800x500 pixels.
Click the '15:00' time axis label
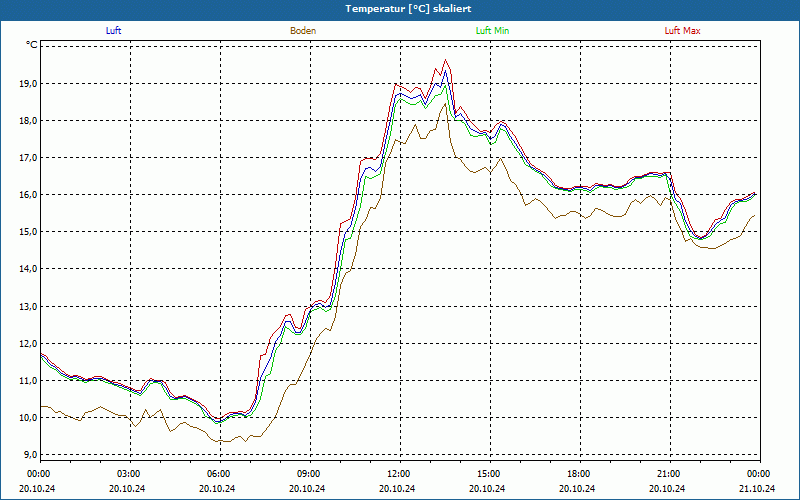point(490,474)
